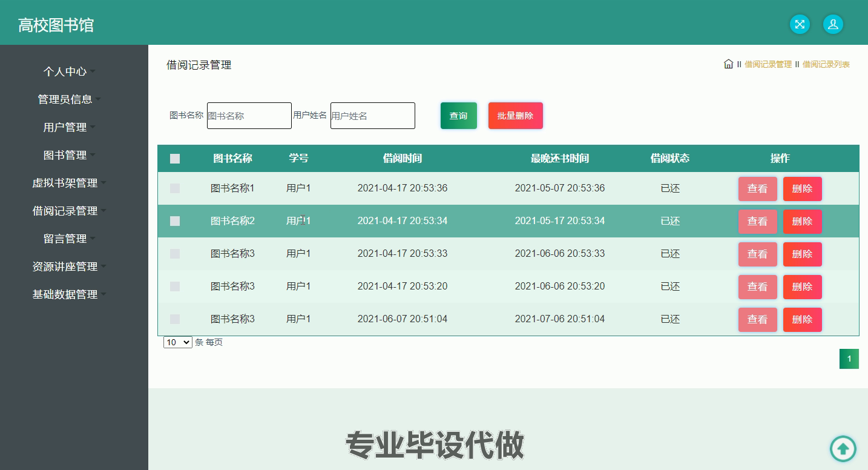Open the user profile icon

(833, 24)
